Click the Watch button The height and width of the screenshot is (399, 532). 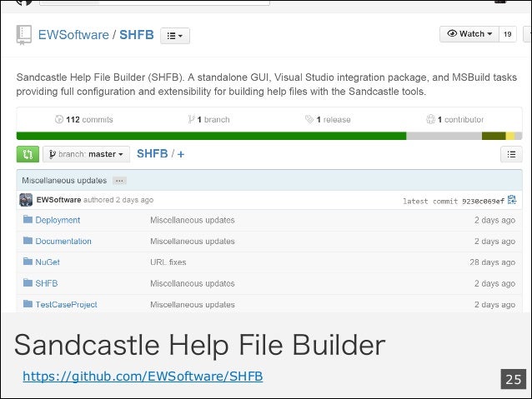coord(469,34)
